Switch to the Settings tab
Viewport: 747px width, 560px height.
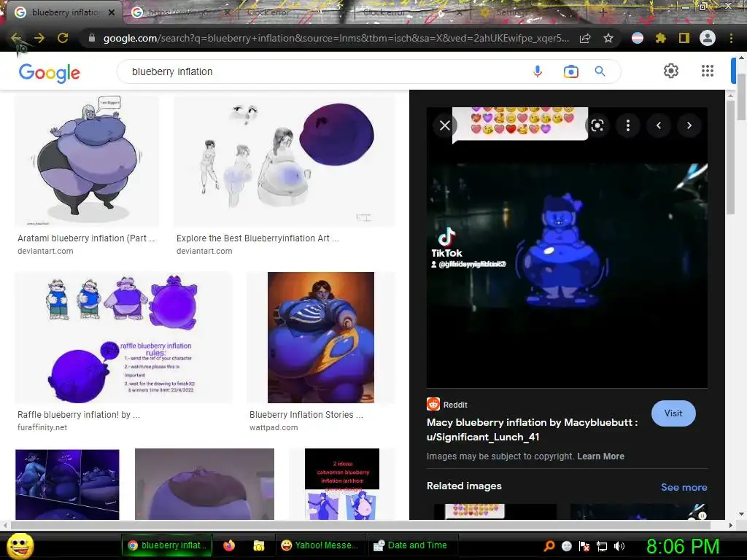click(512, 12)
